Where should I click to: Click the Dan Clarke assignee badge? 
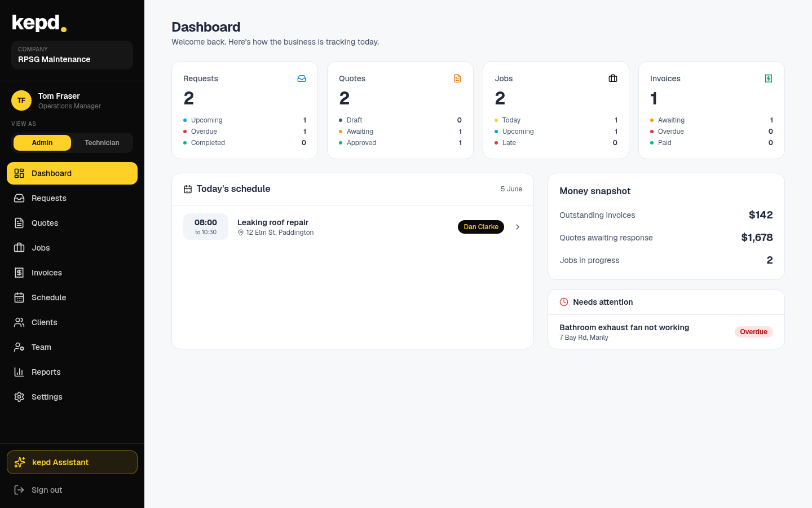pyautogui.click(x=481, y=227)
